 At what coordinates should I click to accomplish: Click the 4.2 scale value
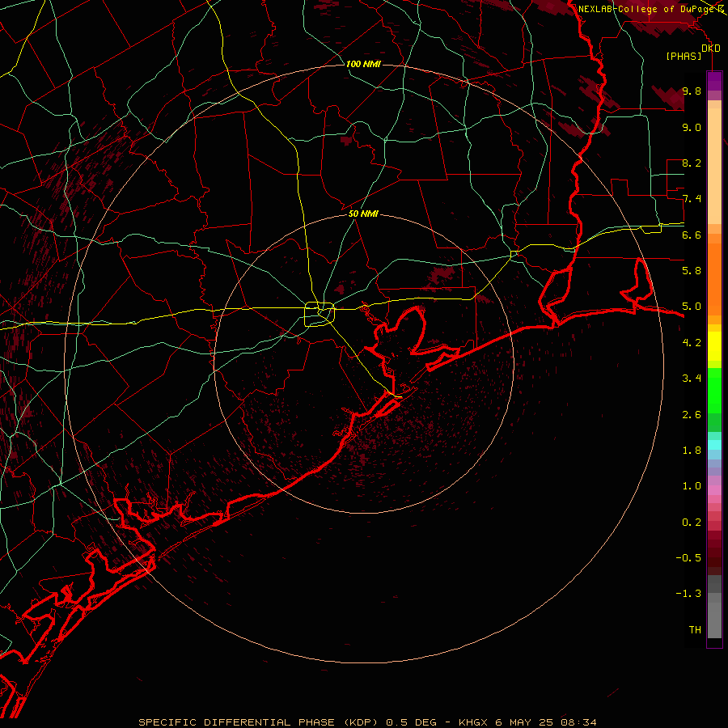point(692,343)
